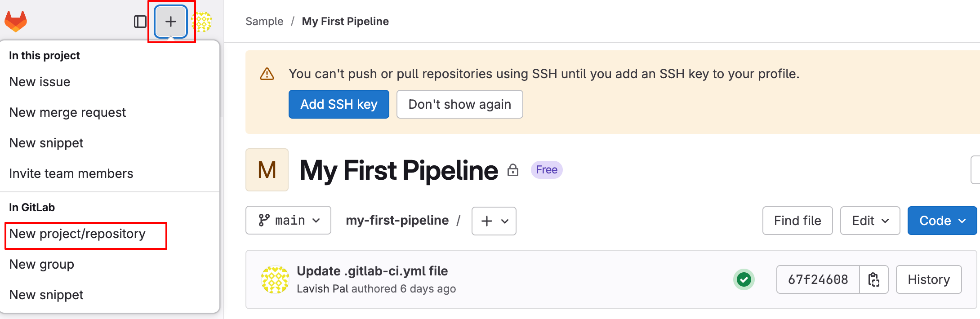Click the project avatar M
The height and width of the screenshot is (319, 980).
point(267,170)
